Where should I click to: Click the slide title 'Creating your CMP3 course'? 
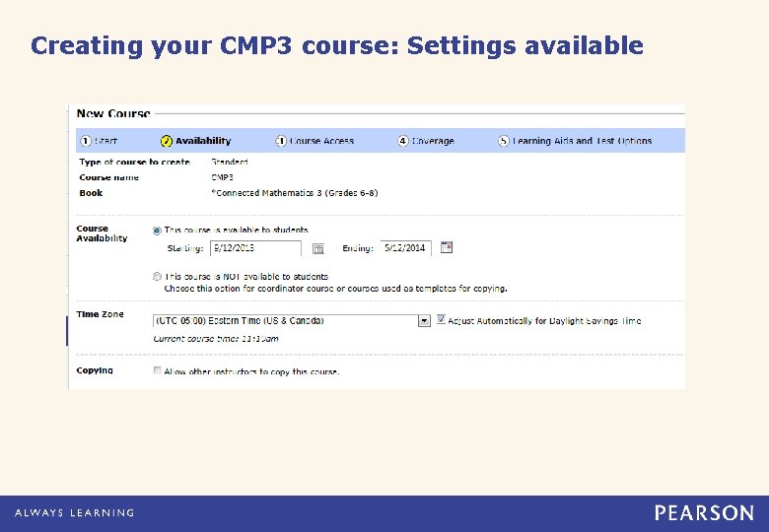[x=337, y=46]
